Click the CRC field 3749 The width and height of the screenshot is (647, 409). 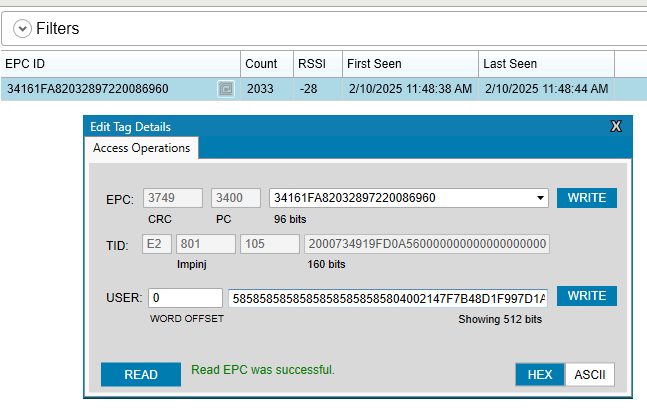coord(173,198)
